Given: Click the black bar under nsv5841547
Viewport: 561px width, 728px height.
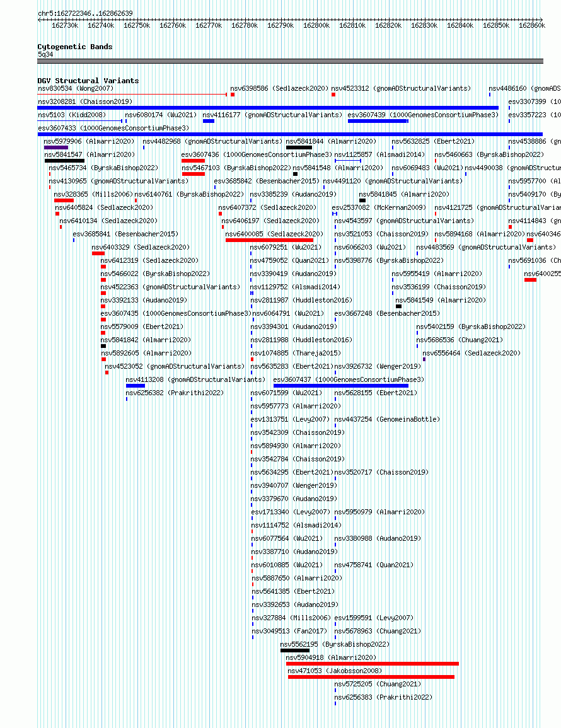Looking at the screenshot, I should pos(64,161).
